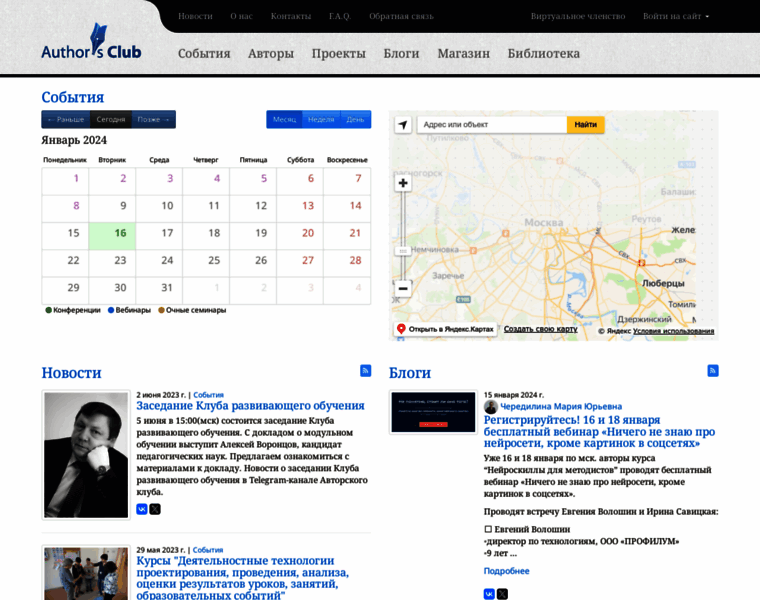Switch calendar to Неделя view
The height and width of the screenshot is (600, 760).
[x=321, y=119]
